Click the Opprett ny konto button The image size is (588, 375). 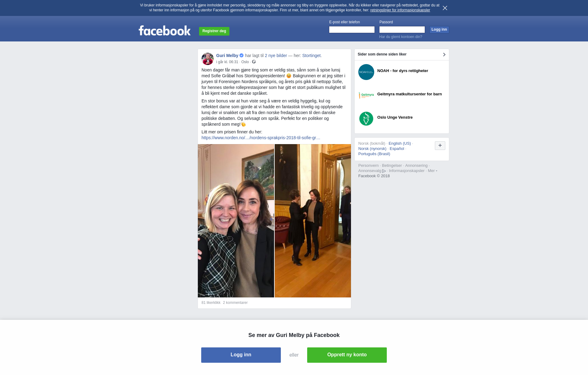pos(347,355)
